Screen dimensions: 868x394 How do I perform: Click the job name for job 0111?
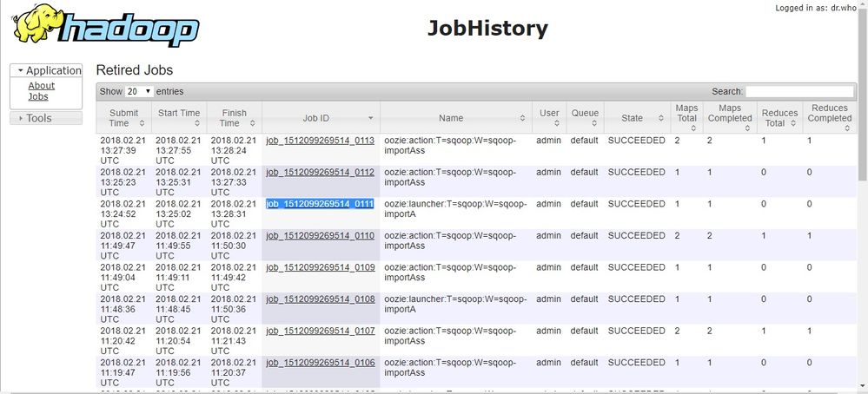click(455, 209)
